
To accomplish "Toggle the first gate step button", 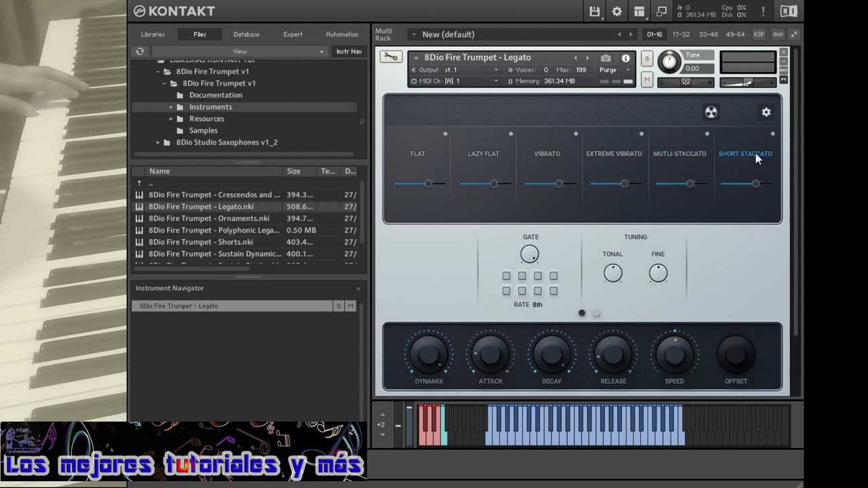I will [506, 276].
